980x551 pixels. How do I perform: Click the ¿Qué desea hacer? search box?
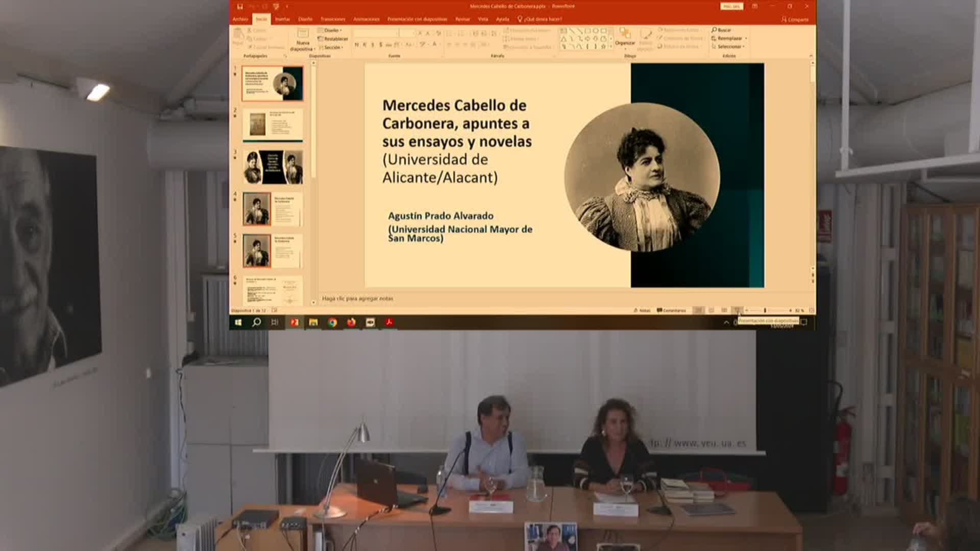tap(540, 19)
